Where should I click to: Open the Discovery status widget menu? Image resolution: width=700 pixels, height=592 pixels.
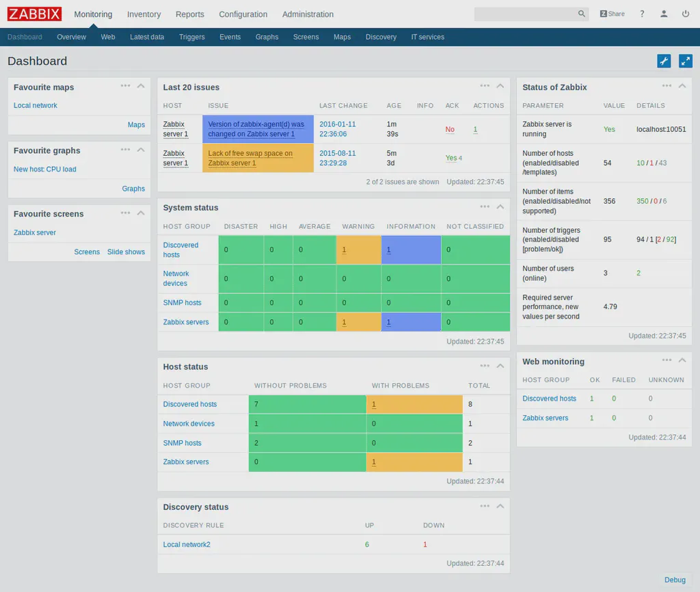tap(485, 507)
